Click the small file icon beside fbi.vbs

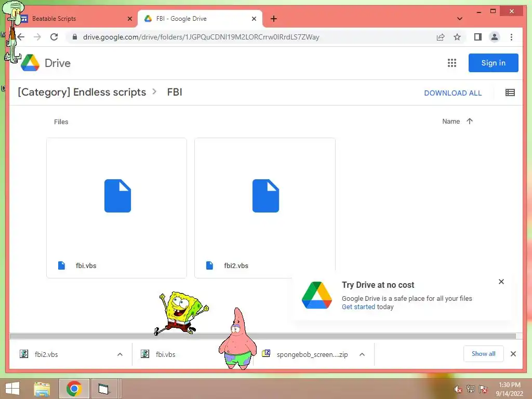pyautogui.click(x=61, y=265)
